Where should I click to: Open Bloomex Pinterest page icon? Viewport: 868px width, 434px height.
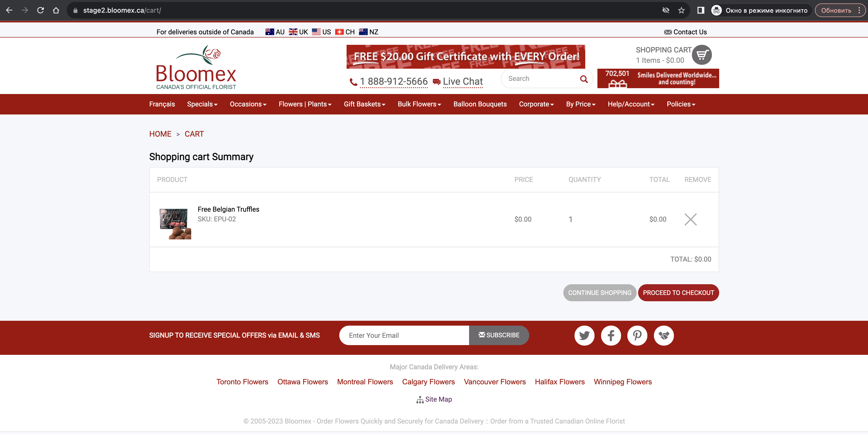pyautogui.click(x=637, y=335)
